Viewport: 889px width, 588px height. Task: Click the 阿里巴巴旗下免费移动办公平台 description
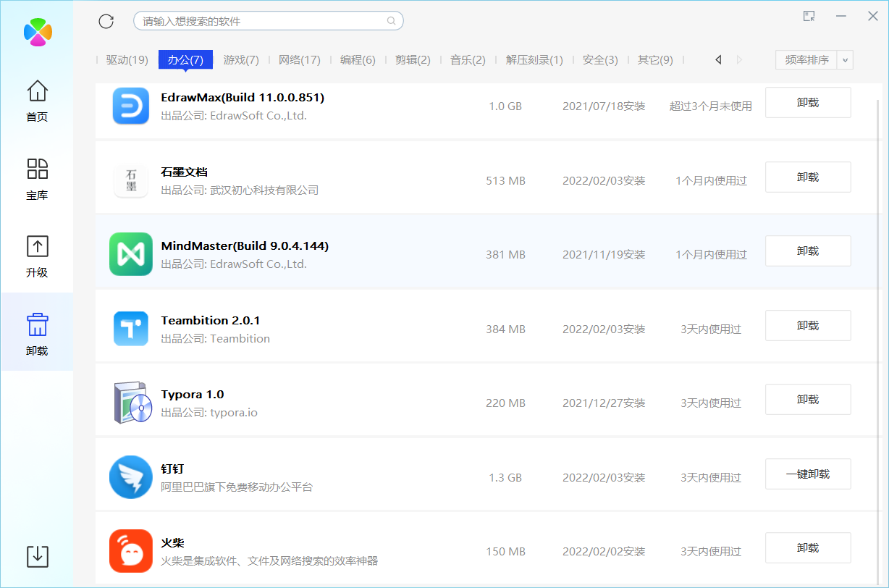point(237,487)
